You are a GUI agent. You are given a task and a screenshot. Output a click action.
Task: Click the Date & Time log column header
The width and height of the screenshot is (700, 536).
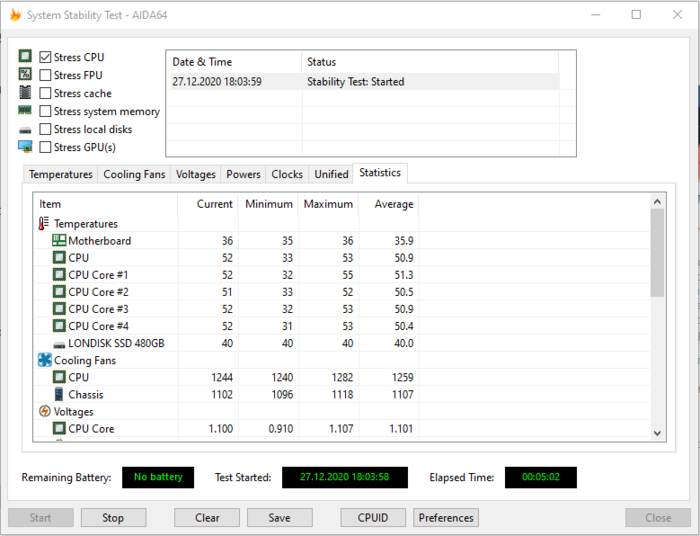(234, 62)
